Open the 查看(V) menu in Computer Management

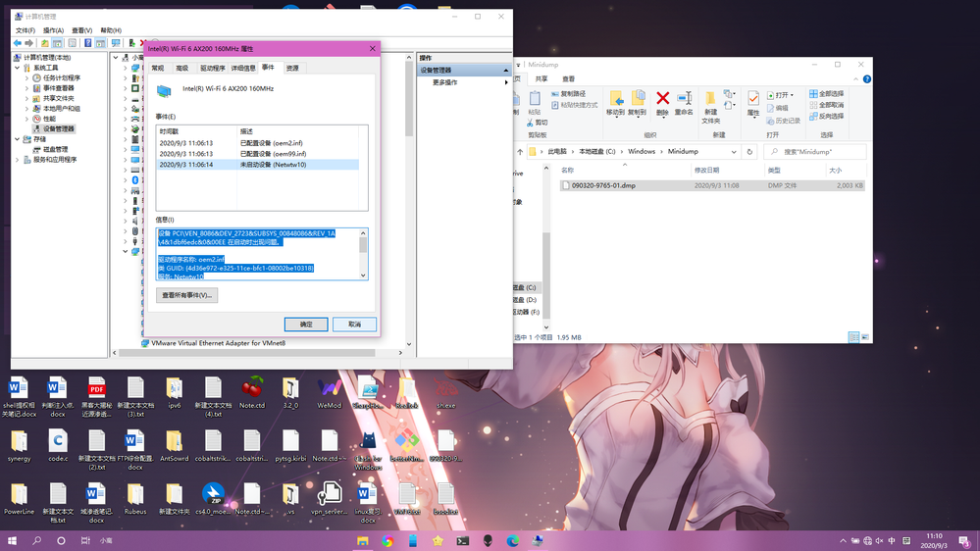tap(81, 30)
